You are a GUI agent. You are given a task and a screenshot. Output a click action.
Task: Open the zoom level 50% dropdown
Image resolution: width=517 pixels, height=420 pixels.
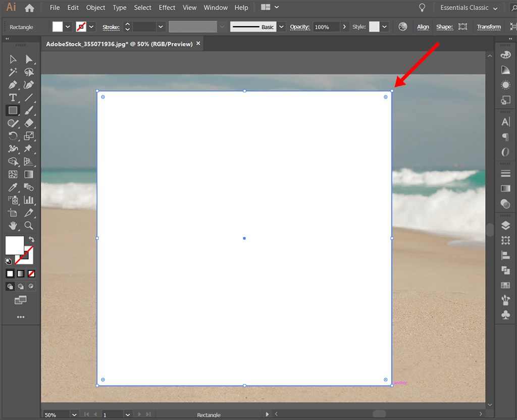tap(74, 415)
